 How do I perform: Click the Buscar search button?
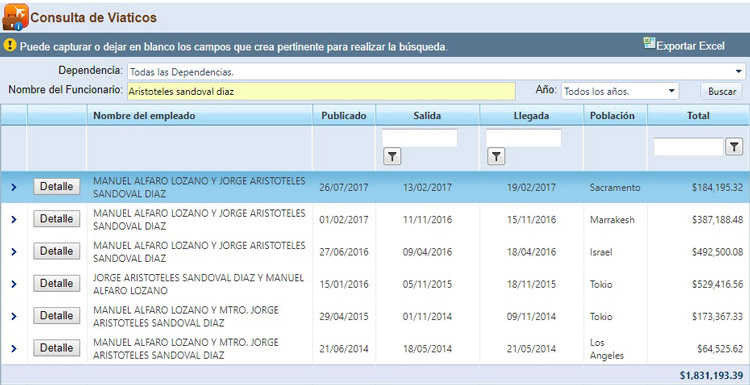[721, 91]
